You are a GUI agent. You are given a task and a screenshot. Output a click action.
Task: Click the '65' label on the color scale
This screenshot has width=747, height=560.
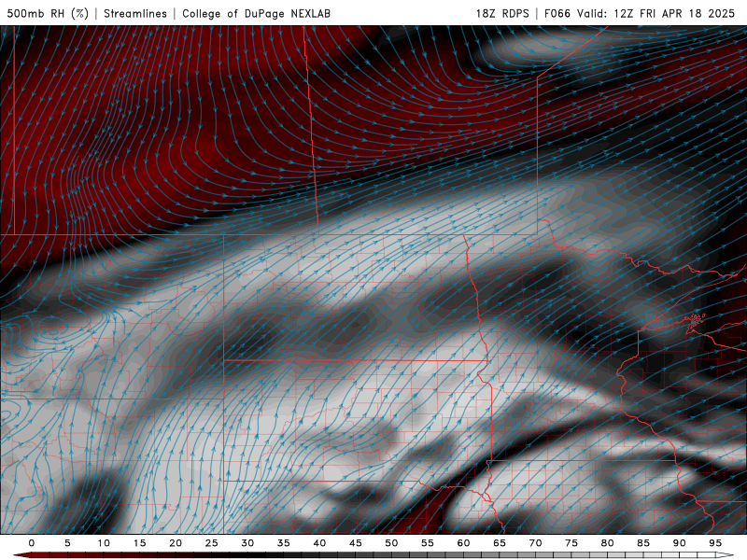[x=500, y=543]
